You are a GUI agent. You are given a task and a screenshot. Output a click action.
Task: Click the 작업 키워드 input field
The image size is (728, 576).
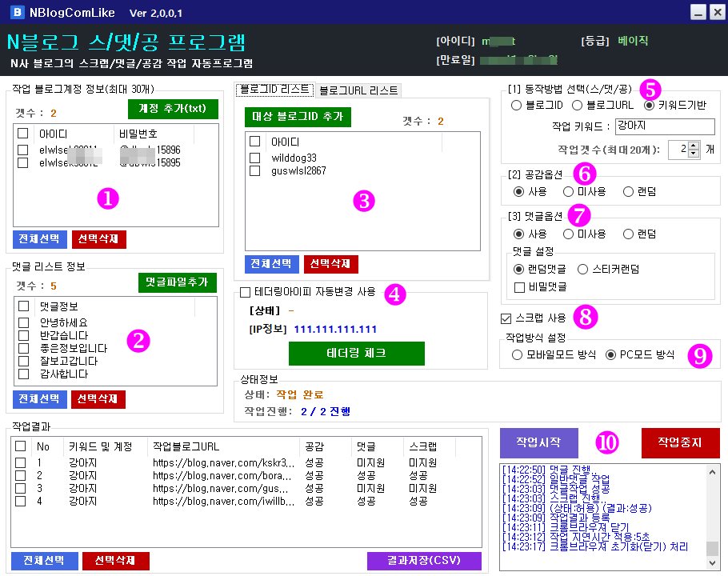665,126
